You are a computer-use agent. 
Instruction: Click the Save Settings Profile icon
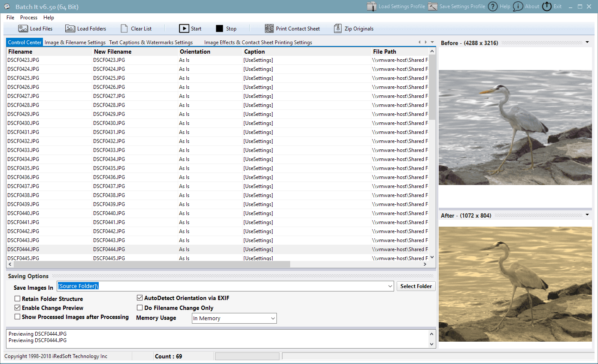pyautogui.click(x=433, y=6)
